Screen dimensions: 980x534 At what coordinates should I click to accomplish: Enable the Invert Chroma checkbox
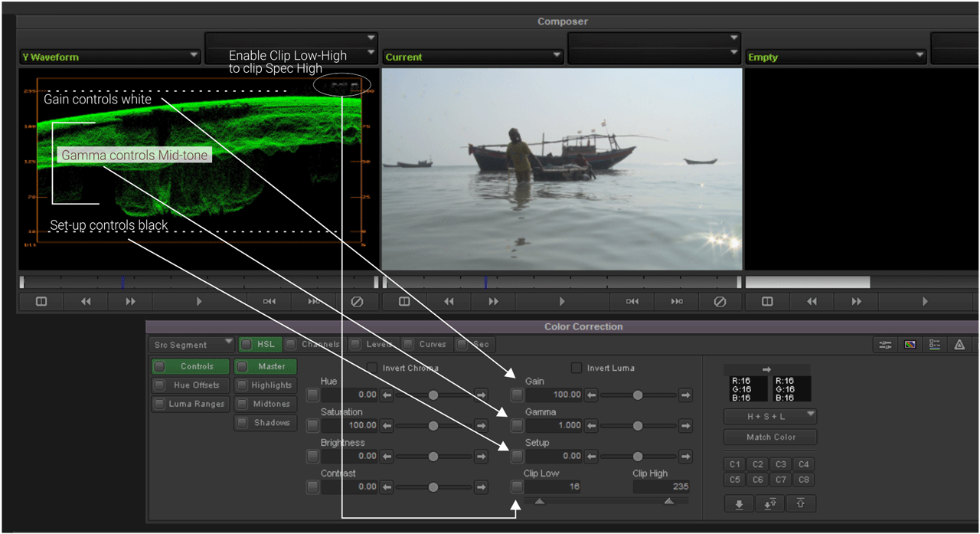pyautogui.click(x=374, y=368)
